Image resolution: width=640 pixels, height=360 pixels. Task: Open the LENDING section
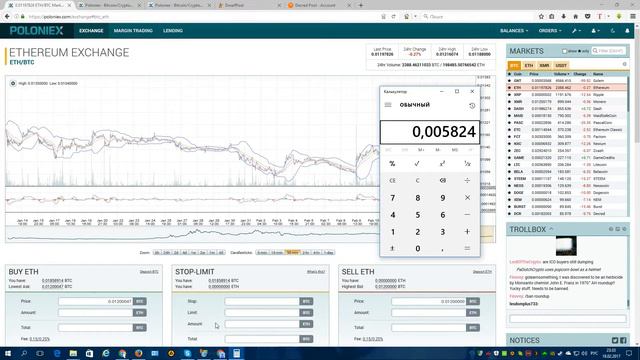(173, 31)
